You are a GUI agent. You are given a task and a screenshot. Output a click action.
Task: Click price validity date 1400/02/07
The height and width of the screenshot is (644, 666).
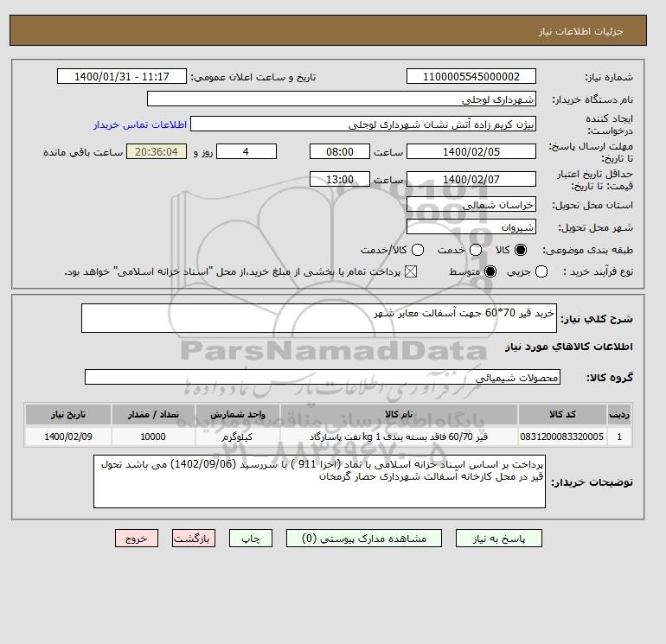click(471, 179)
